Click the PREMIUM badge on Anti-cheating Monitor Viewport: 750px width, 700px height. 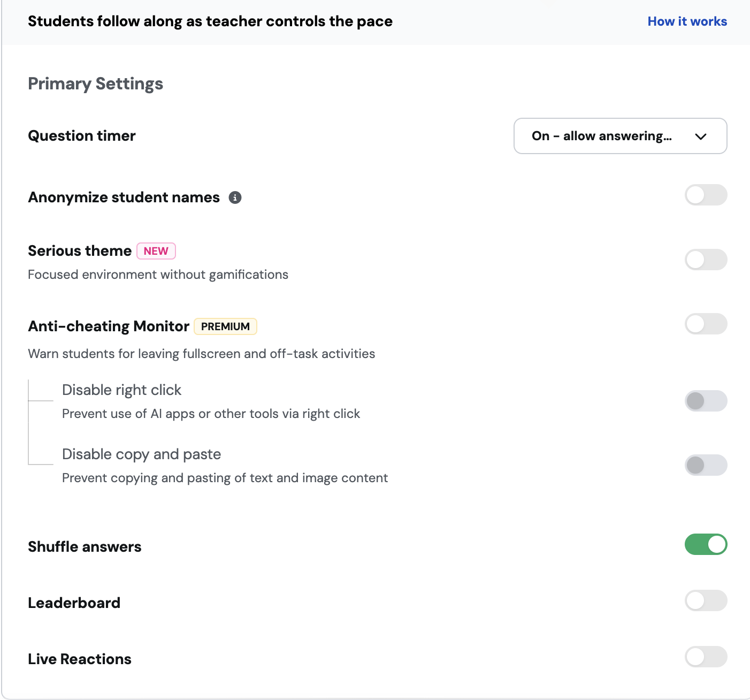point(225,326)
